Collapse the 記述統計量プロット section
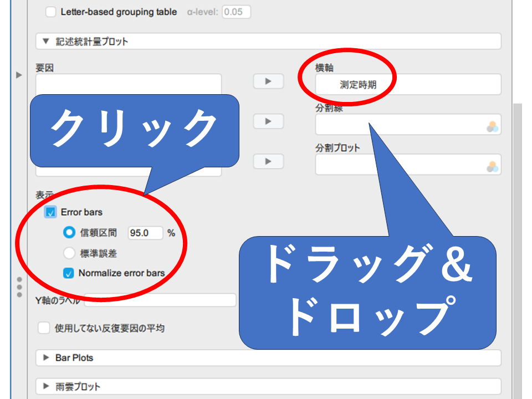532x399 pixels. tap(46, 42)
